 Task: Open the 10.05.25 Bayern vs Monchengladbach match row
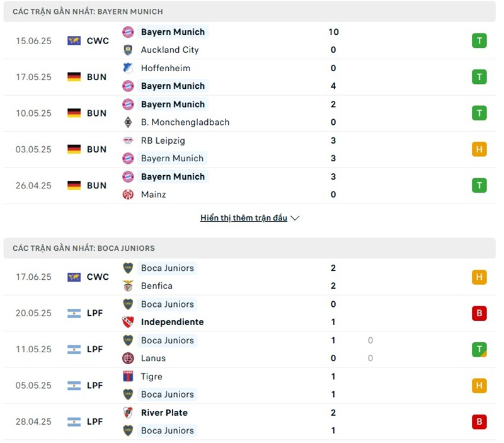(x=252, y=113)
